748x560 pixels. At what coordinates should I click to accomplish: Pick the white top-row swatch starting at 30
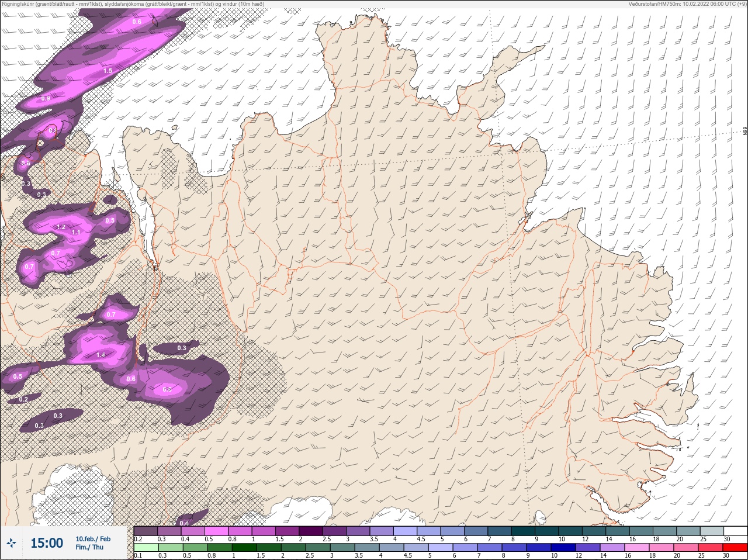[x=735, y=531]
